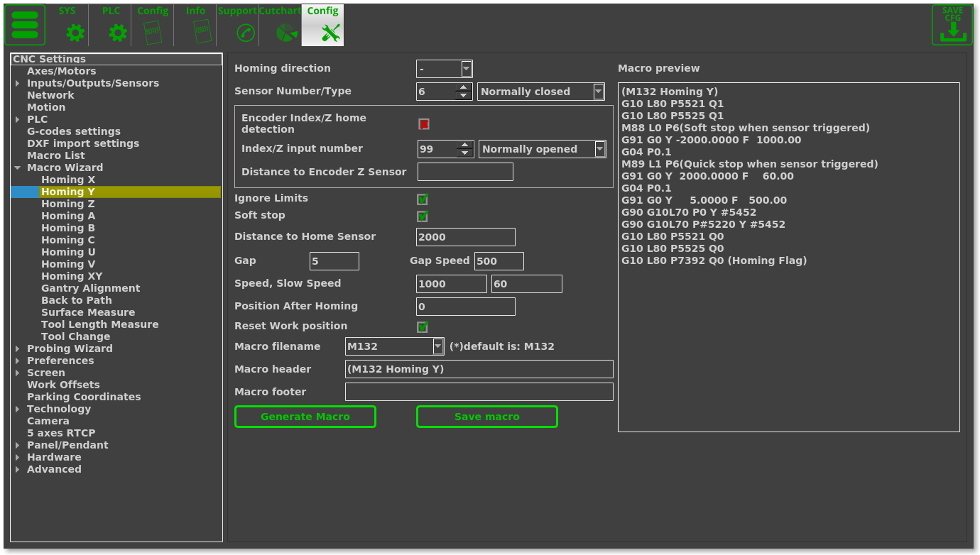The width and height of the screenshot is (980, 555).
Task: Click the Generate Macro button
Action: point(305,417)
